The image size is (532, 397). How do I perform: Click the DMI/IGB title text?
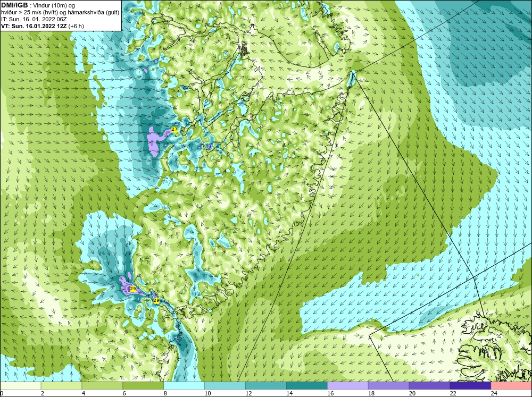(x=14, y=5)
